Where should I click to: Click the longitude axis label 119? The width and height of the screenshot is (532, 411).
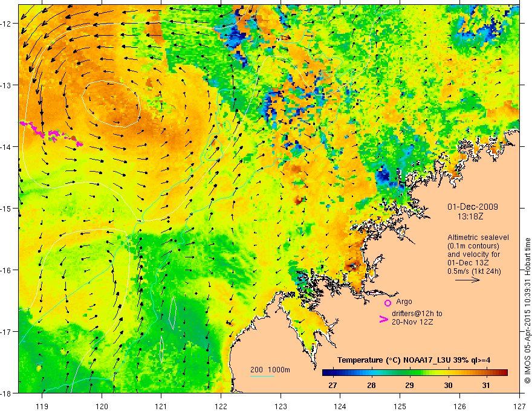pos(42,406)
